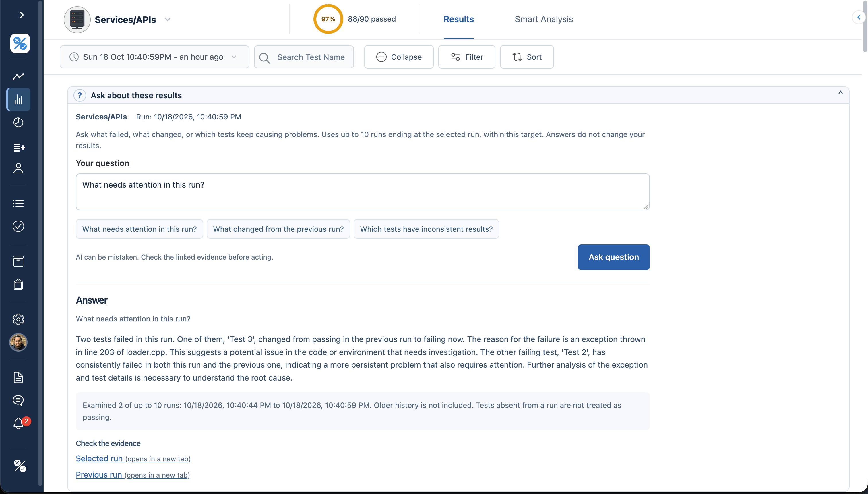Open the Selected run evidence link
The width and height of the screenshot is (868, 494).
[133, 459]
